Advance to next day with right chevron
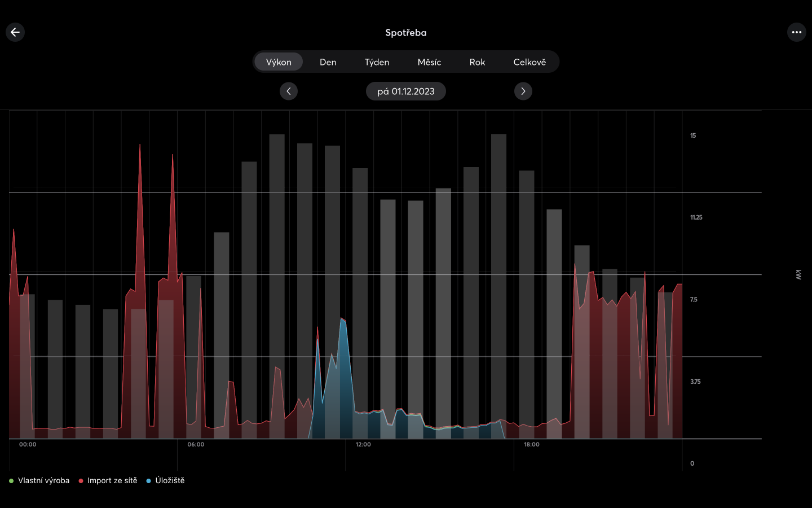812x508 pixels. click(523, 91)
